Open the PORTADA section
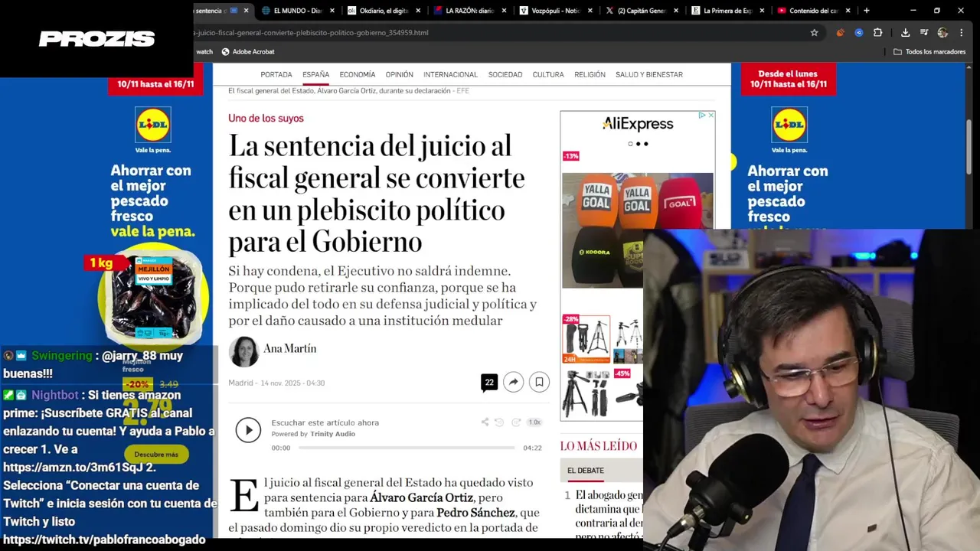 (x=276, y=74)
